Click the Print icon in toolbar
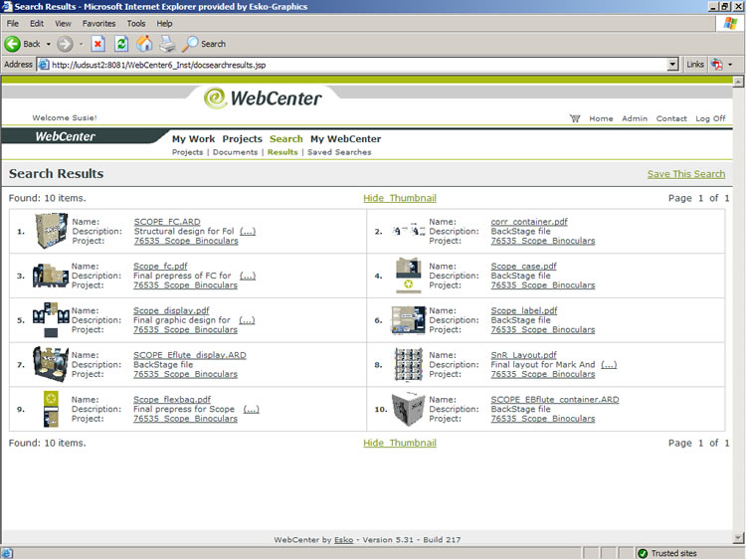This screenshot has height=560, width=746. click(168, 44)
